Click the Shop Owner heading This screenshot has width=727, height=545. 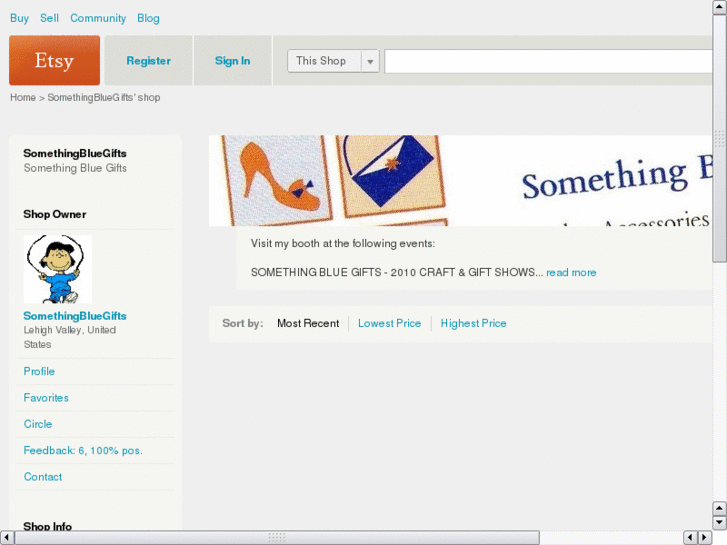[55, 214]
